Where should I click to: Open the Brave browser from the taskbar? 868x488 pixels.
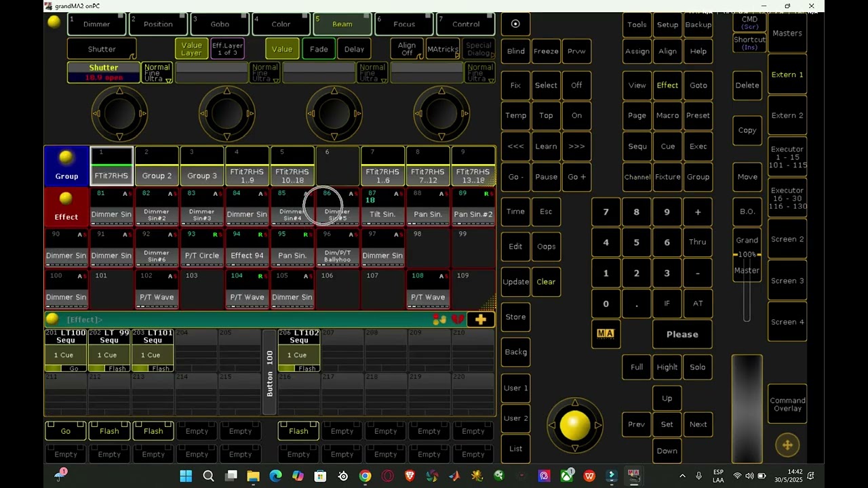click(x=410, y=476)
